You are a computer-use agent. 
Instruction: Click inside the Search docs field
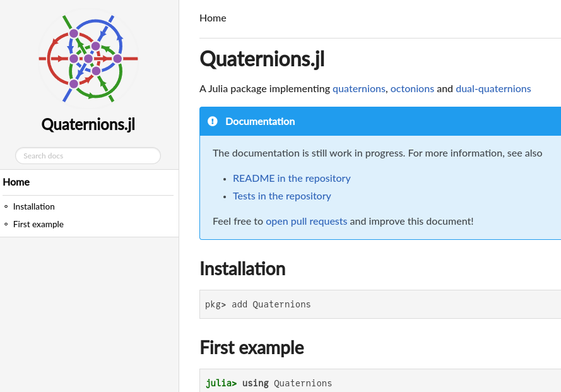[88, 155]
